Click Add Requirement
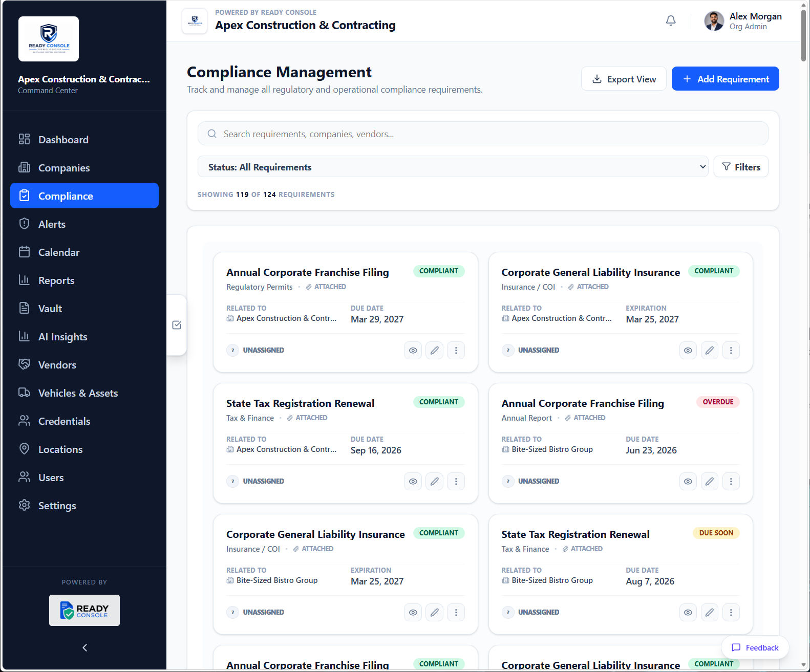The height and width of the screenshot is (672, 810). click(x=725, y=79)
